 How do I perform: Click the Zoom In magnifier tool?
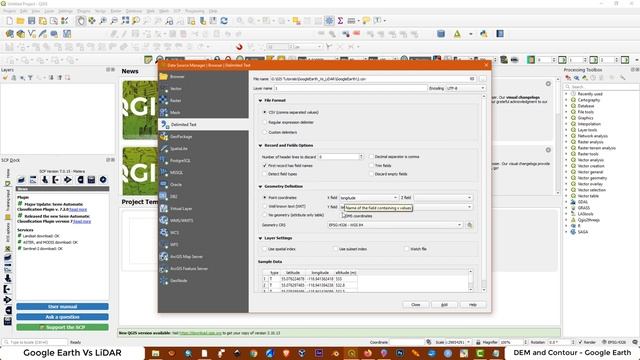pos(103,21)
